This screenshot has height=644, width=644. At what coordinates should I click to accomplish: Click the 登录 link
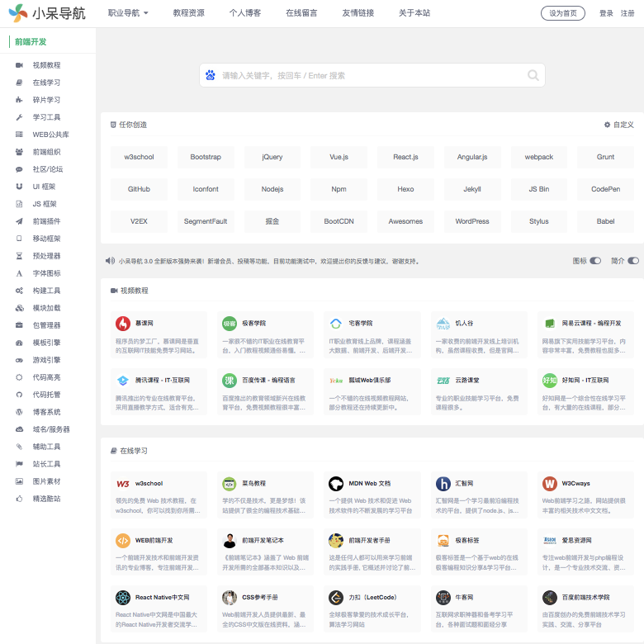606,13
